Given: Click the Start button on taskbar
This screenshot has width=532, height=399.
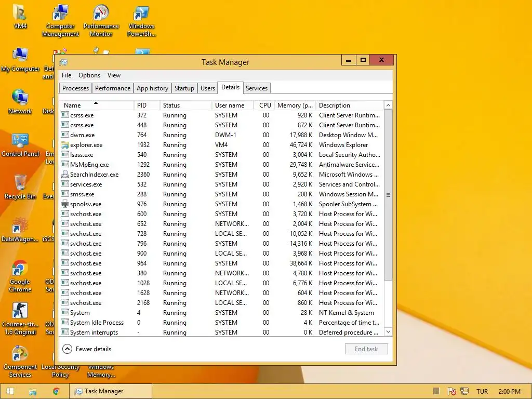Looking at the screenshot, I should tap(10, 391).
